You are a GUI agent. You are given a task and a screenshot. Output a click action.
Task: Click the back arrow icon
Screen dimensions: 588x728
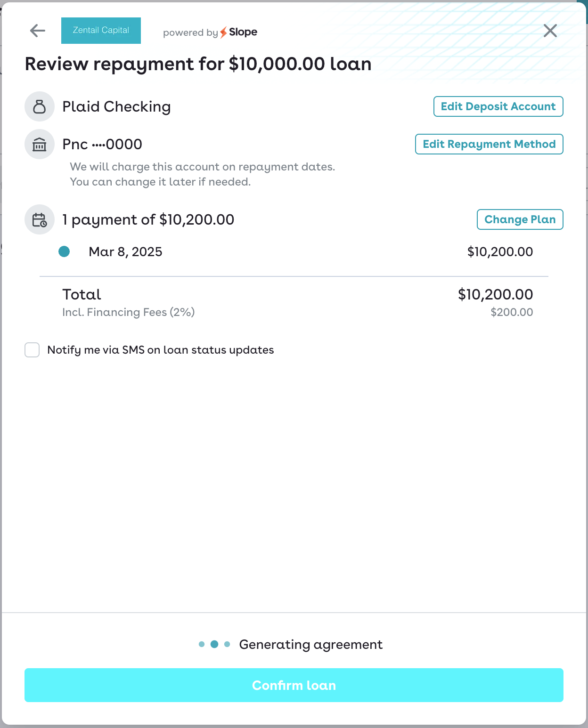click(38, 31)
